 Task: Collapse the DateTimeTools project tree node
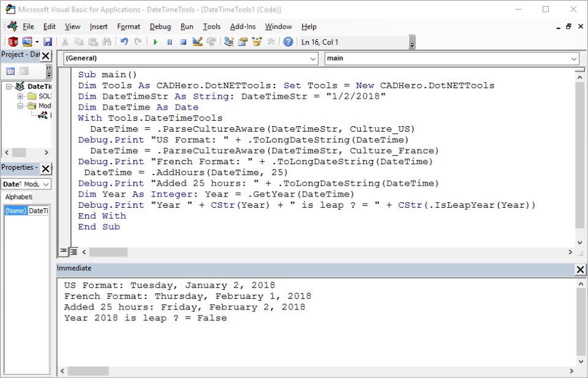(x=9, y=86)
